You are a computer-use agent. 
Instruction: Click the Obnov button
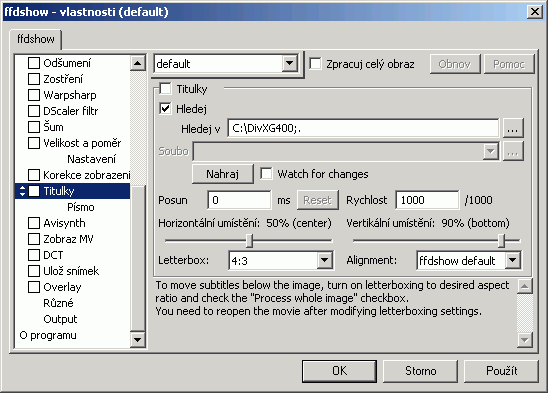pos(455,64)
